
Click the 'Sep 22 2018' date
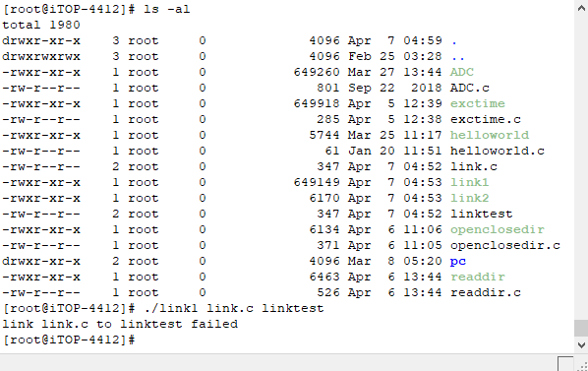coord(395,88)
